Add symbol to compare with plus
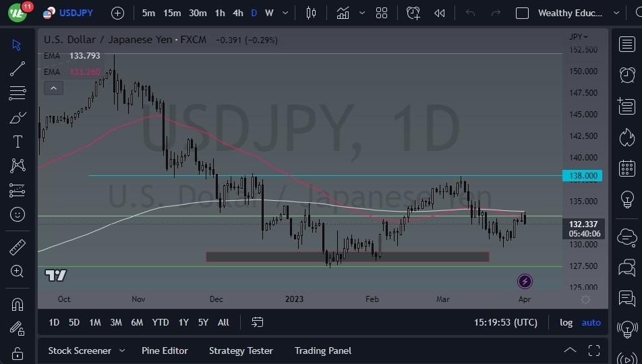Viewport: 642px width, 364px height. pyautogui.click(x=117, y=13)
